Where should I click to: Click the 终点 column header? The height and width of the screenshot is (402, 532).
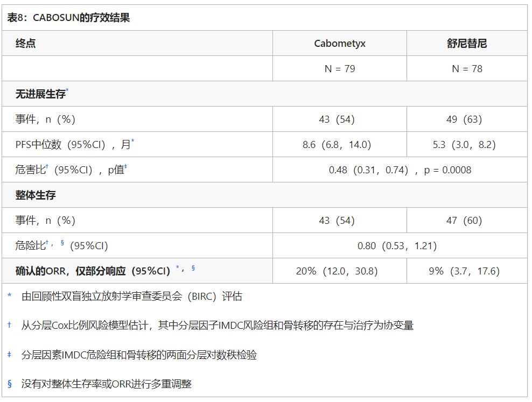click(25, 44)
